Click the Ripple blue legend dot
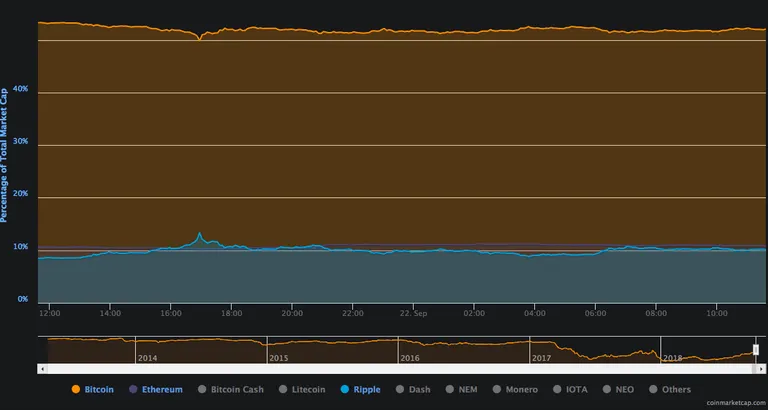The image size is (768, 410). click(x=344, y=389)
